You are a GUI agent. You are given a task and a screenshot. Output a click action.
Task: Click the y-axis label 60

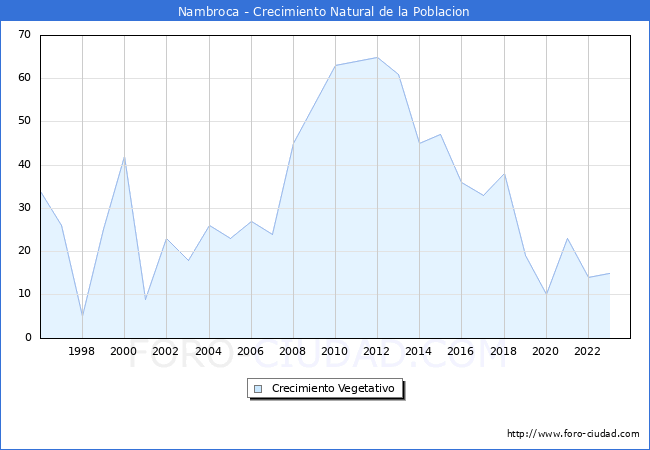24,77
